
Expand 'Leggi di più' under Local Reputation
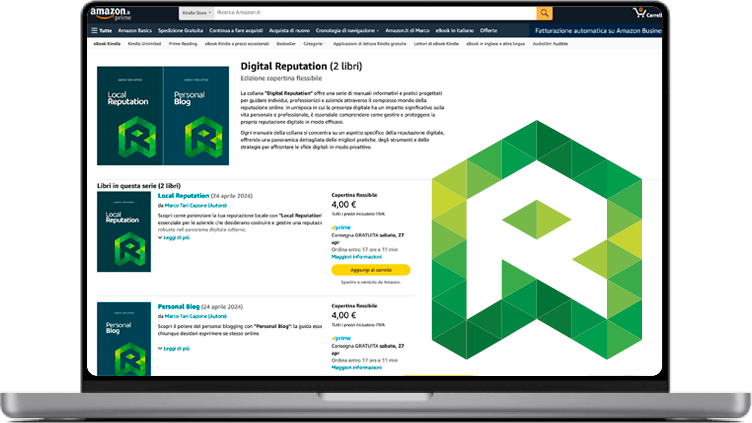tap(176, 238)
